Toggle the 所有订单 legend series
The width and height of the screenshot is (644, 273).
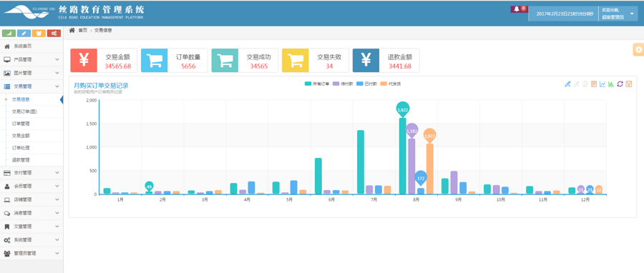(317, 84)
